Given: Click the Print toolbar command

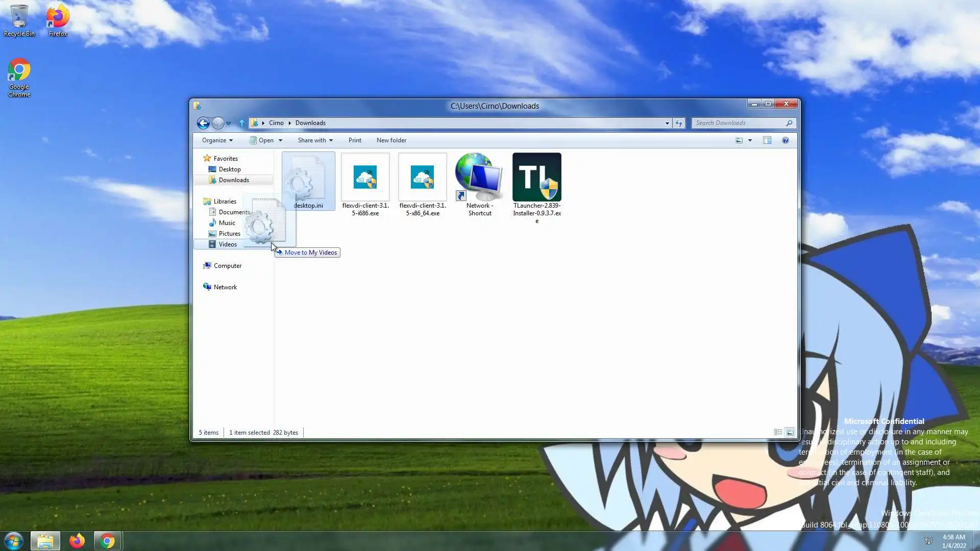Looking at the screenshot, I should tap(354, 140).
